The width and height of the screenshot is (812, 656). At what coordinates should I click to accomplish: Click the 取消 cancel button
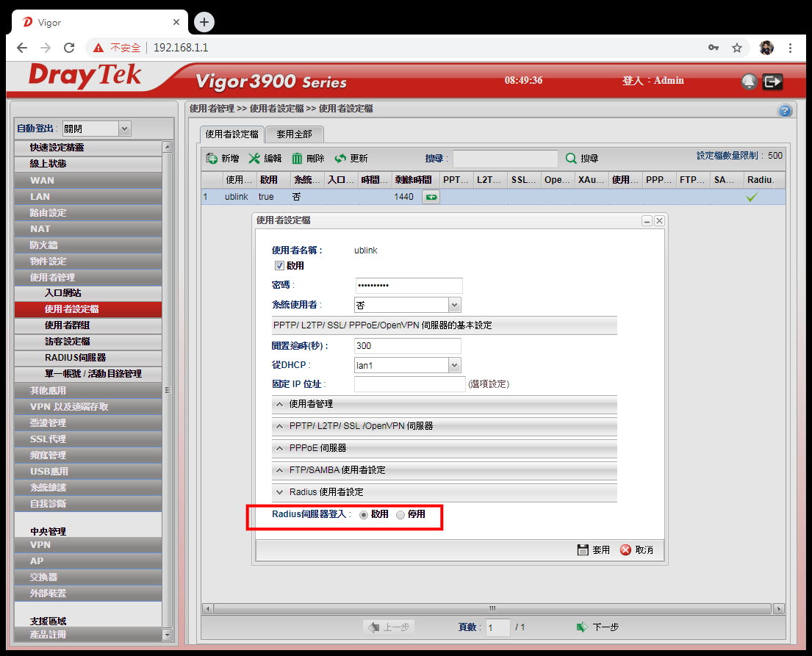(636, 549)
